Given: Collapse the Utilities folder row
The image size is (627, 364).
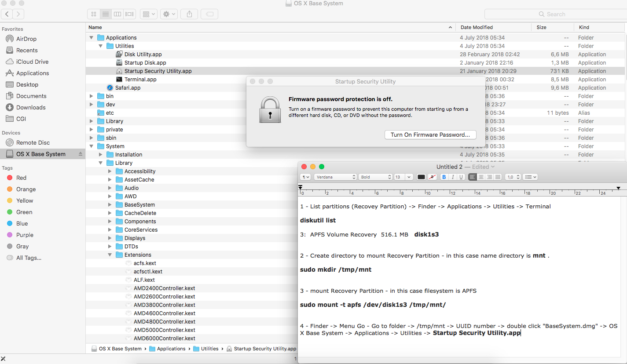Looking at the screenshot, I should [x=100, y=46].
